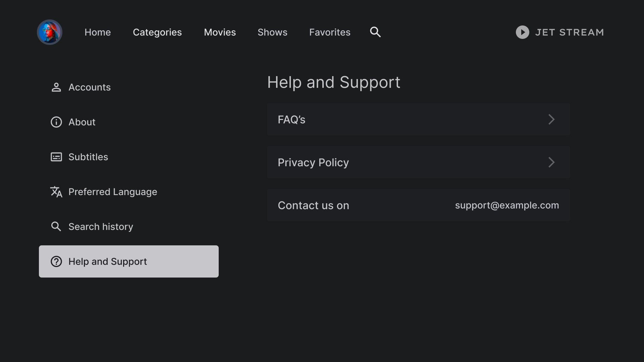Viewport: 644px width, 362px height.
Task: Click the Preferred Language translate icon
Action: click(56, 192)
